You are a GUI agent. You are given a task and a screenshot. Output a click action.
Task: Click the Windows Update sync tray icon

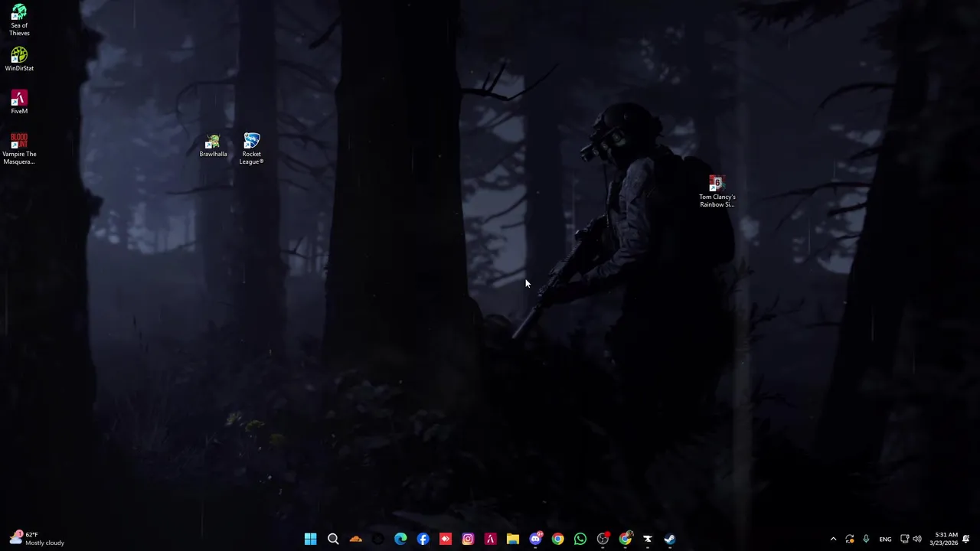click(850, 539)
